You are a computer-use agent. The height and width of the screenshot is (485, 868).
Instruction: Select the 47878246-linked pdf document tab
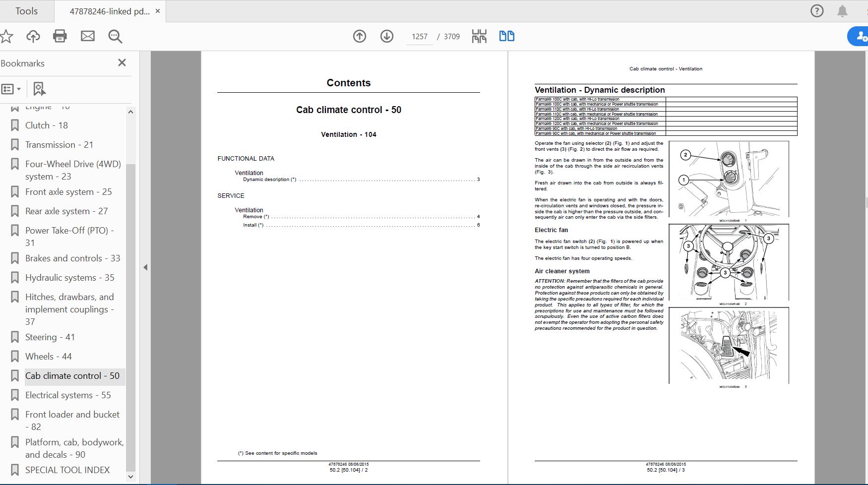point(110,11)
